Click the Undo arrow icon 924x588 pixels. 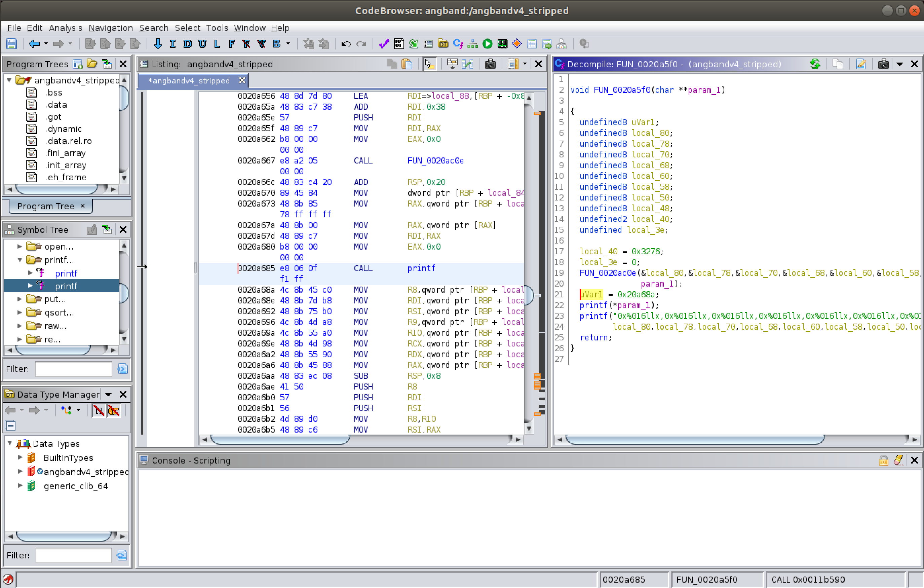tap(346, 44)
